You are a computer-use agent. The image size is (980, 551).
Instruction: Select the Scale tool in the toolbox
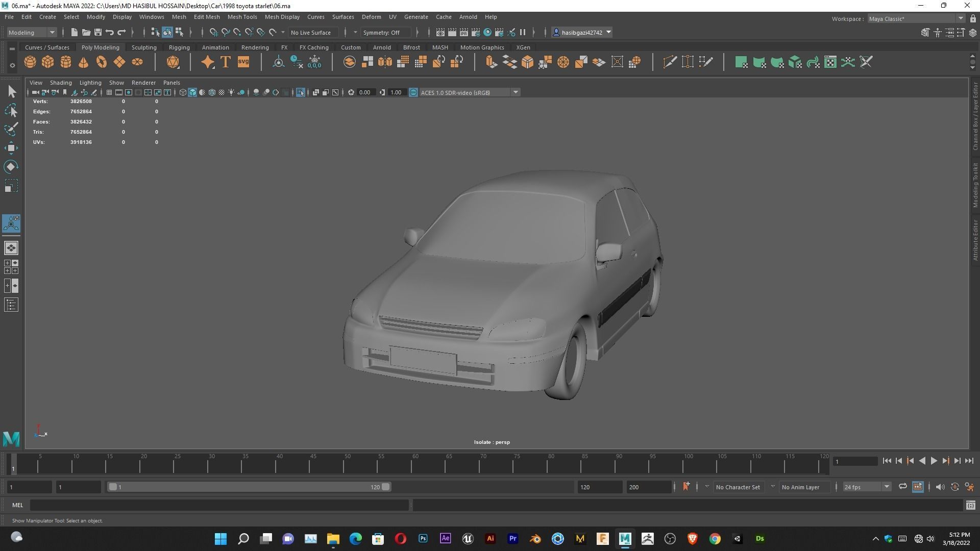pos(11,186)
